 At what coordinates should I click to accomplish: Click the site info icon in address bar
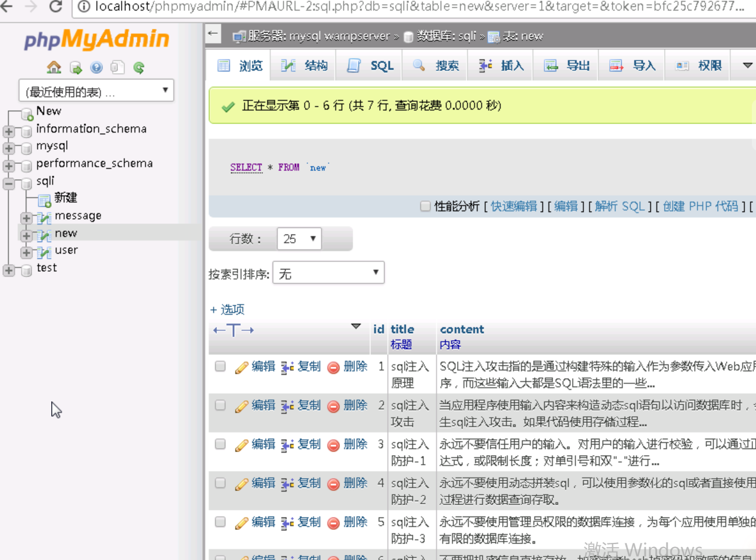(x=84, y=6)
